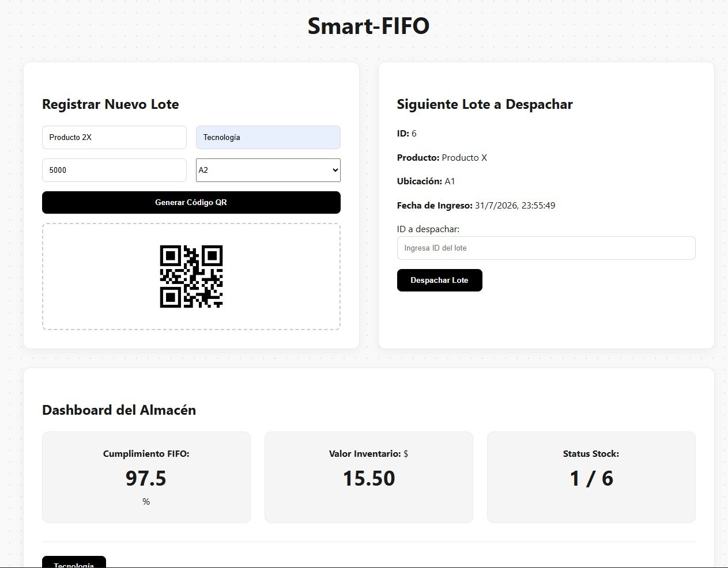Image resolution: width=728 pixels, height=568 pixels.
Task: Click the Generar Código QR button
Action: pos(191,202)
